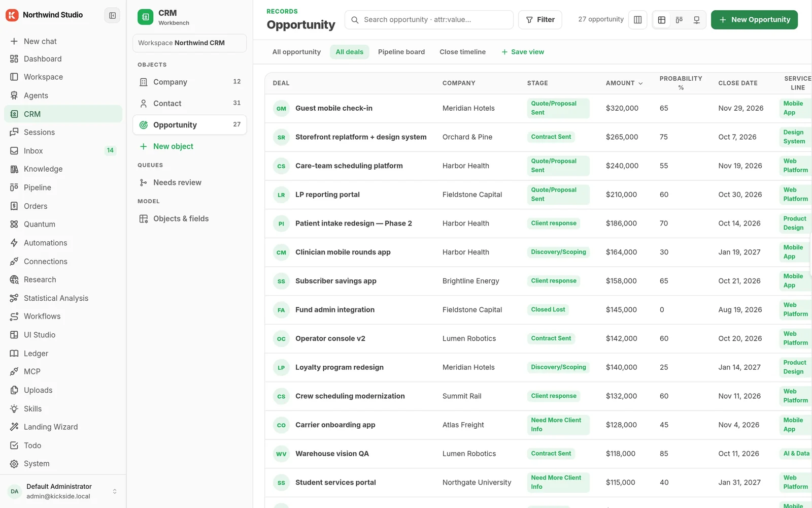The width and height of the screenshot is (812, 508).
Task: Open the Contact object list
Action: (x=189, y=103)
